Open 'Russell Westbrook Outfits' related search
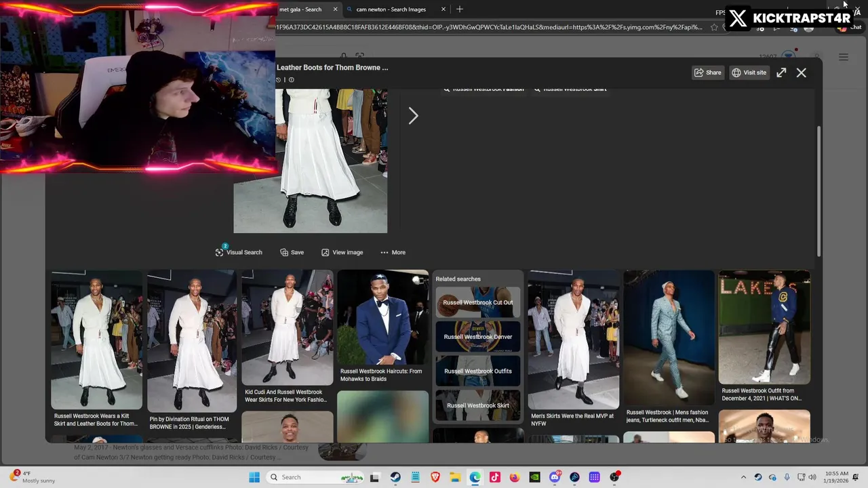This screenshot has height=488, width=868. pos(478,371)
